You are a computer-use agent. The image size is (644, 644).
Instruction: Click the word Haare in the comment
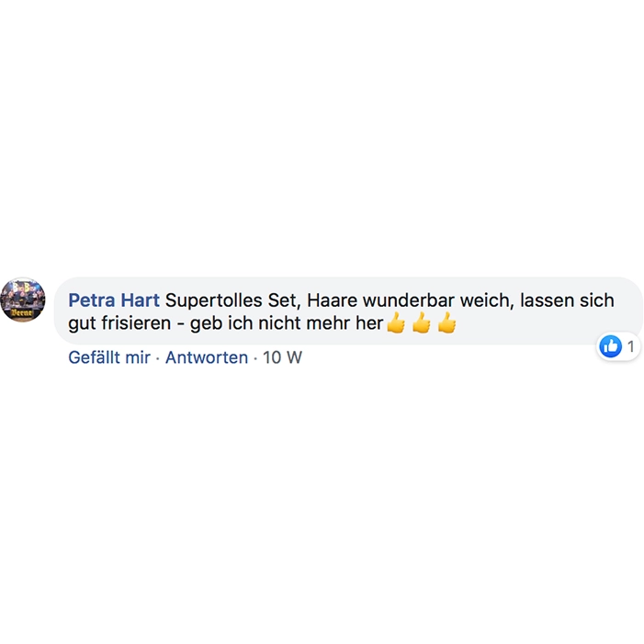[x=332, y=300]
